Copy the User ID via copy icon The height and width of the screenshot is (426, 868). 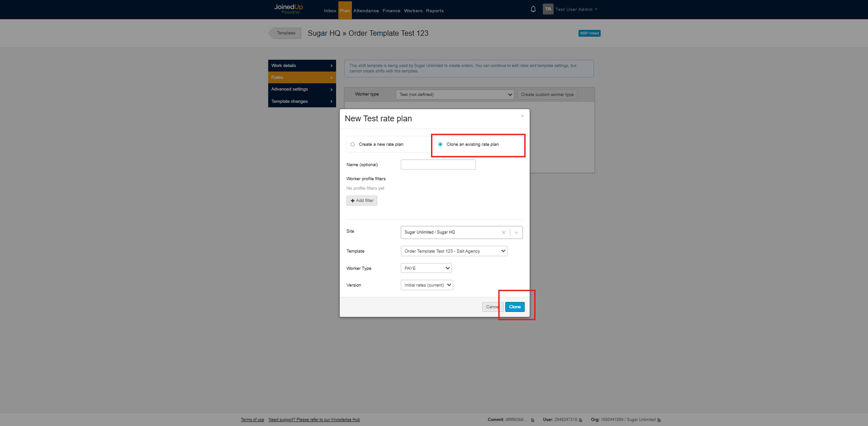point(581,420)
